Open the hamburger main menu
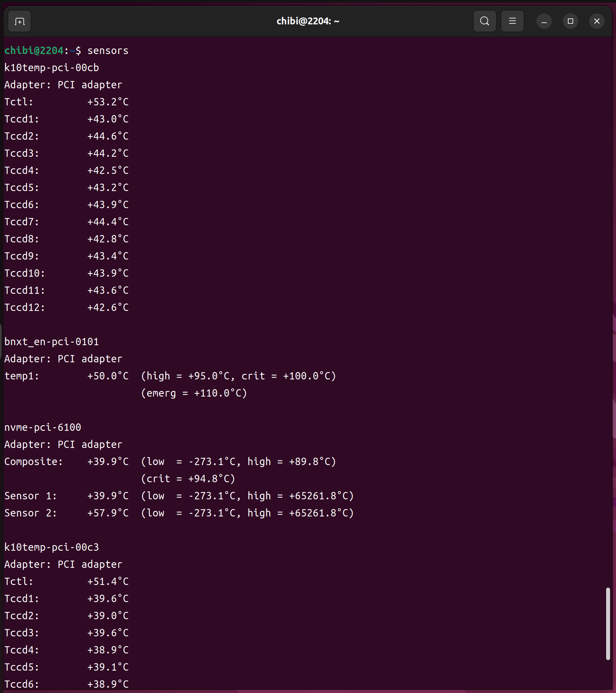Image resolution: width=616 pixels, height=693 pixels. [x=512, y=21]
